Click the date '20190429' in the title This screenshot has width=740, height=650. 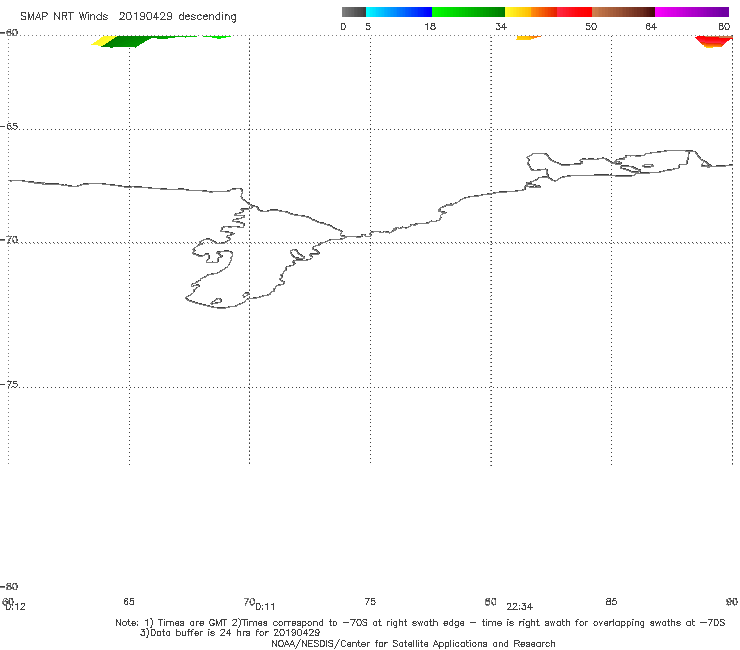point(145,17)
